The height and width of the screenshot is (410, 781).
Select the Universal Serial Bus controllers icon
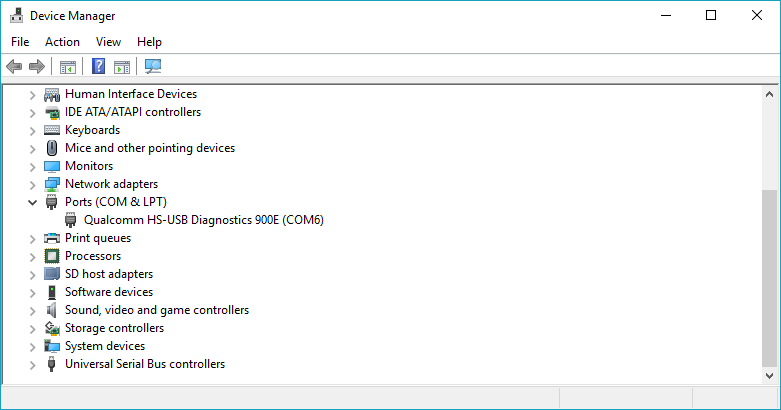coord(51,364)
